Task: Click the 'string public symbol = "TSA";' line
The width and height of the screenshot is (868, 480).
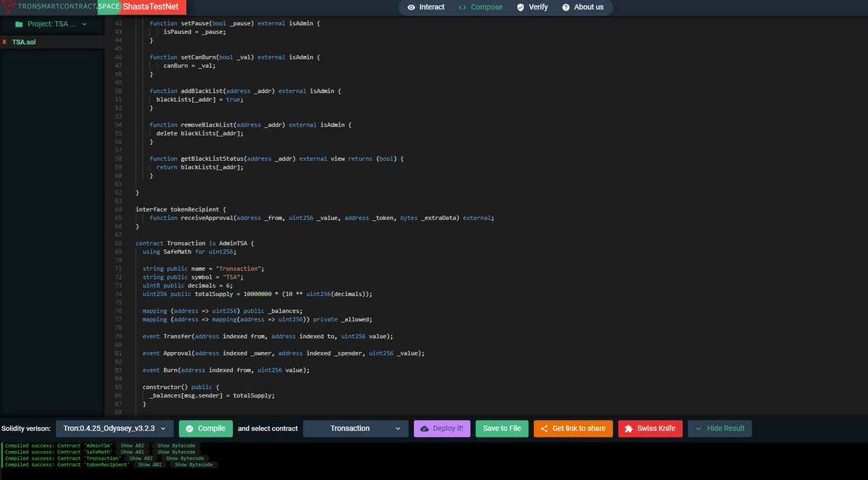Action: [193, 277]
